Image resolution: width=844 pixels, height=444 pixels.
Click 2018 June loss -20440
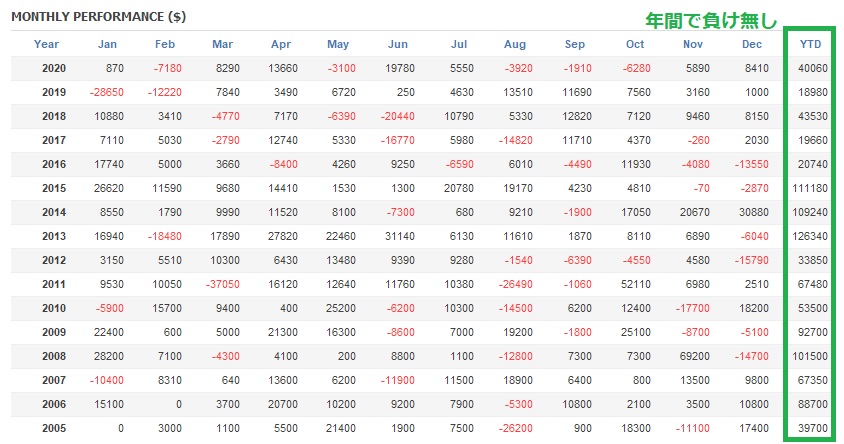pos(397,116)
